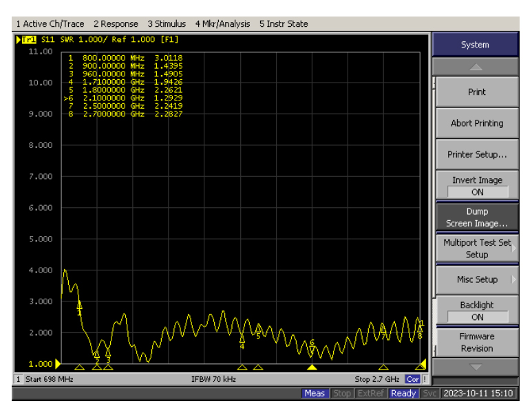Click the Meas status indicator
532x417 pixels.
click(x=315, y=394)
